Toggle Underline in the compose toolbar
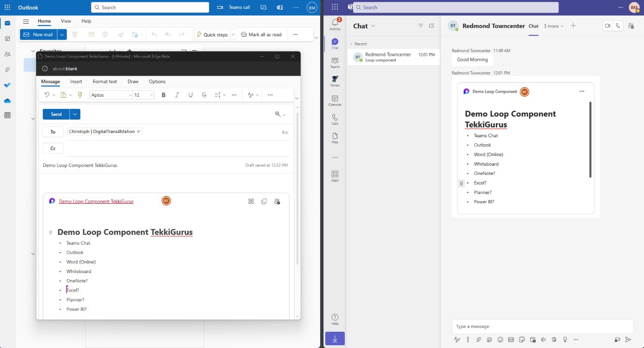644x348 pixels. point(191,95)
